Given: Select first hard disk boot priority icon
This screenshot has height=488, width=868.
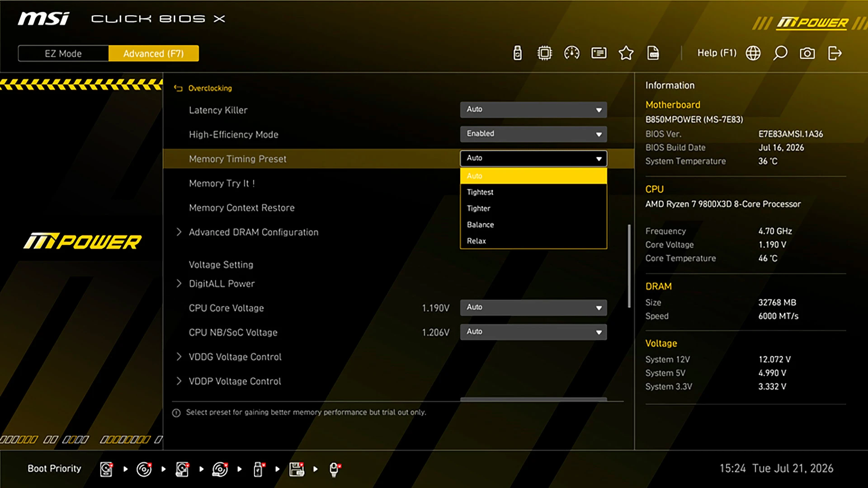Looking at the screenshot, I should pos(106,469).
